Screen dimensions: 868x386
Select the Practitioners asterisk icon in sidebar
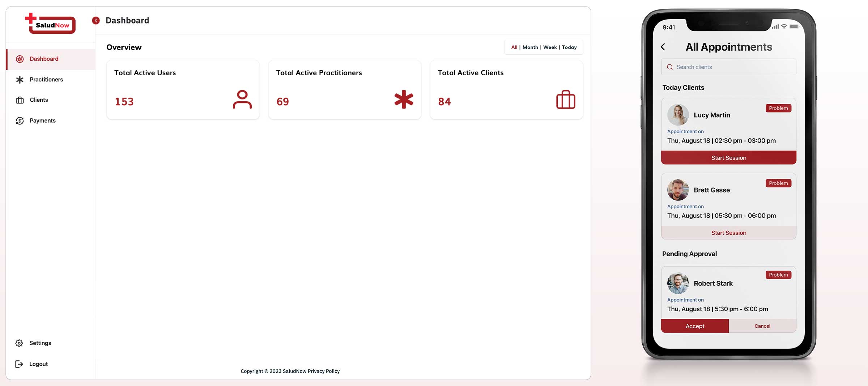[x=20, y=79]
